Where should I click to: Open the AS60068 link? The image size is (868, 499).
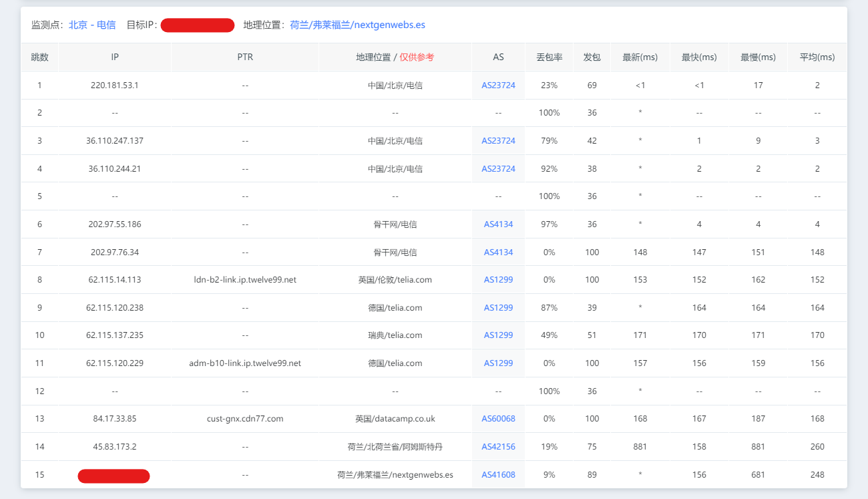(x=498, y=419)
